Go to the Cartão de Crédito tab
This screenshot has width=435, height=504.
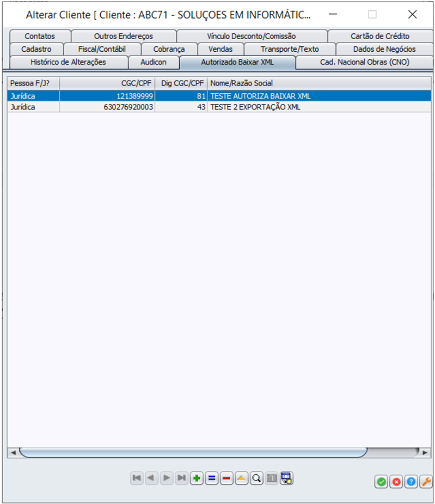click(379, 36)
